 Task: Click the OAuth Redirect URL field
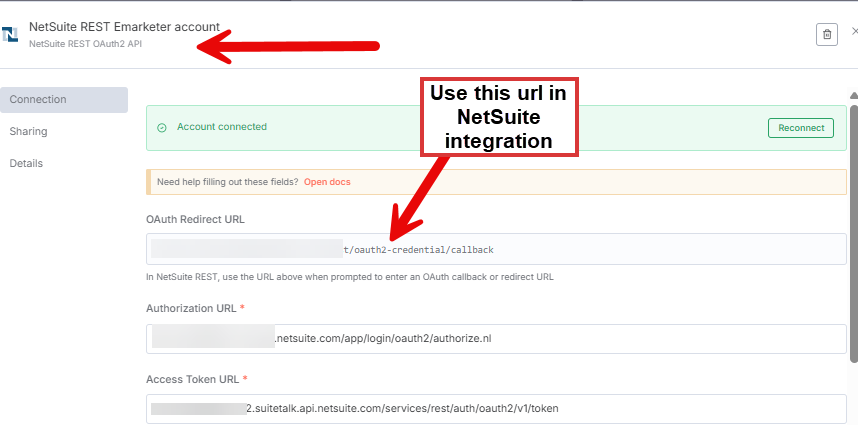[x=496, y=249]
